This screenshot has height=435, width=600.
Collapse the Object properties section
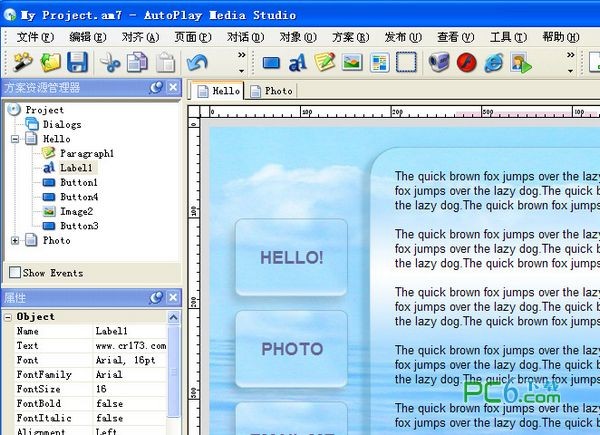(8, 317)
